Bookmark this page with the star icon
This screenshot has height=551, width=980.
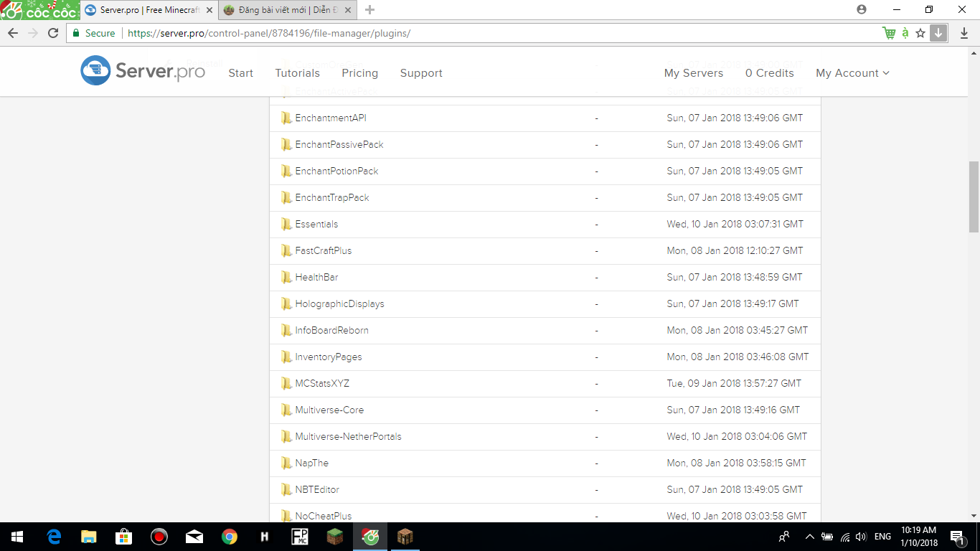coord(920,33)
